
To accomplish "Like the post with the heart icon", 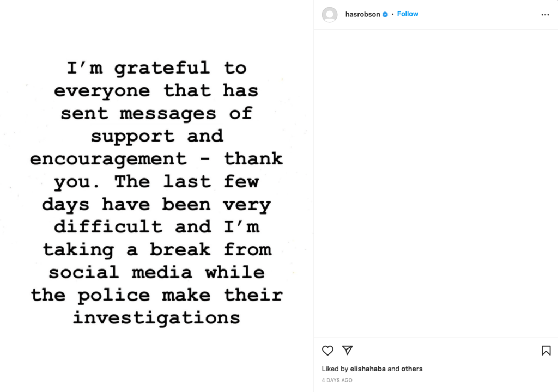I will coord(327,351).
